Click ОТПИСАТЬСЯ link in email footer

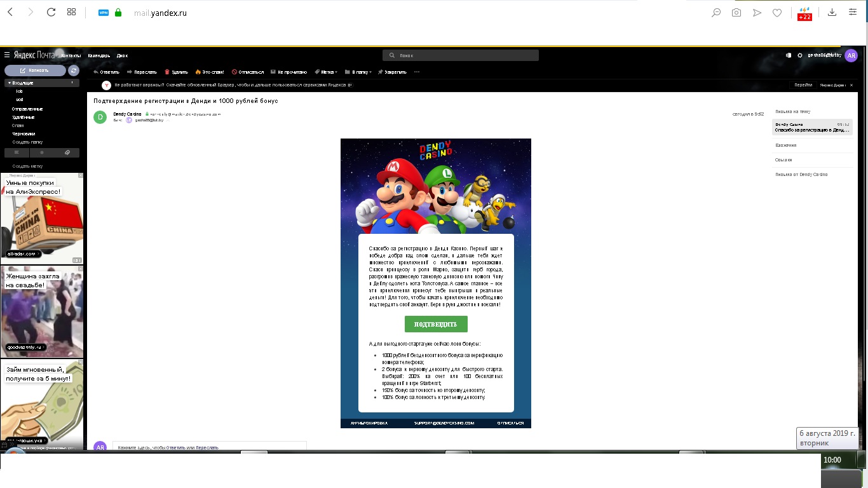pos(510,423)
